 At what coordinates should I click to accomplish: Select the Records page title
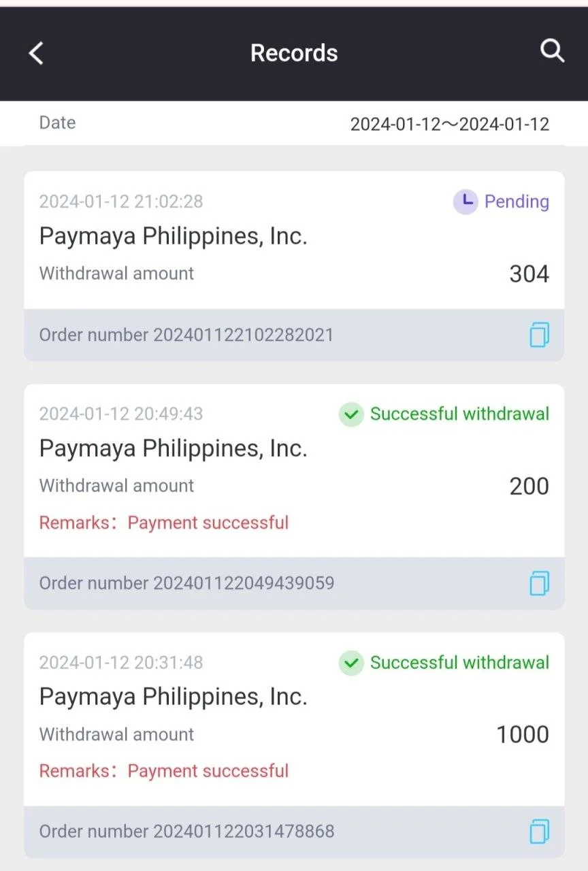pyautogui.click(x=294, y=53)
